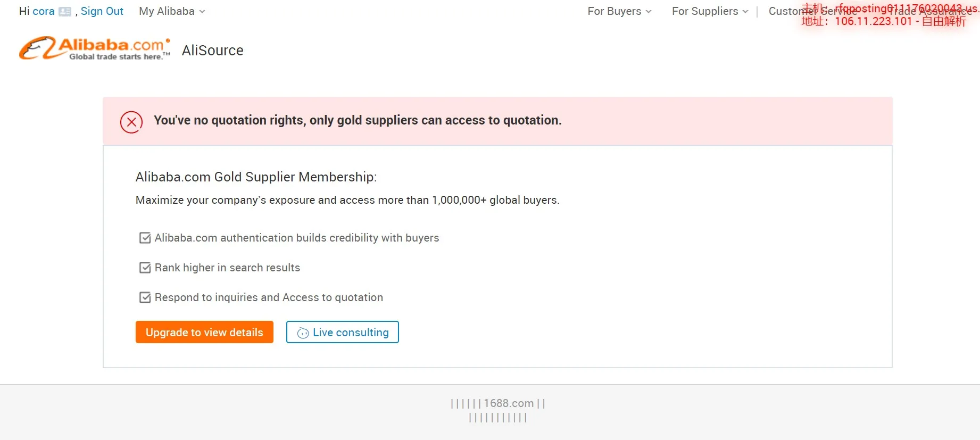Click the Upgrade to view details button
This screenshot has width=980, height=440.
204,332
